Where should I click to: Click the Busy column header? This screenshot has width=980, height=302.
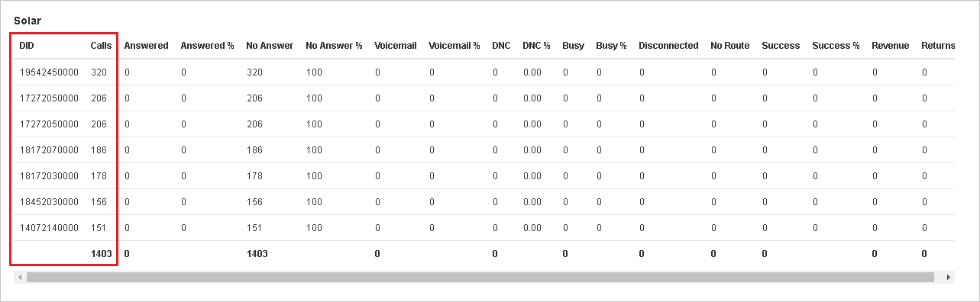573,46
